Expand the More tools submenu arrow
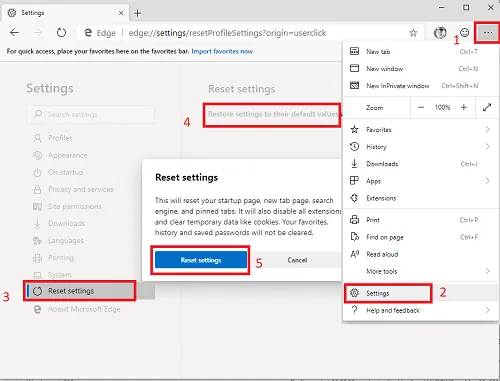 (x=488, y=271)
